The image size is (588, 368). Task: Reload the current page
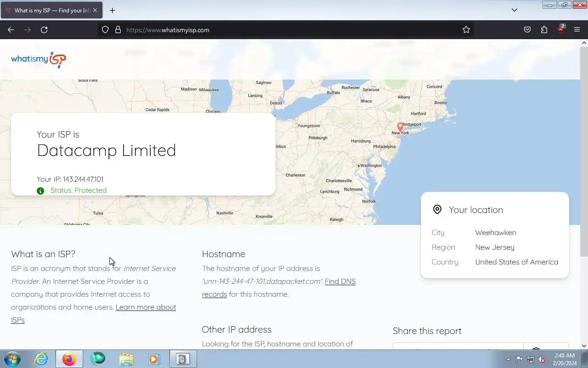(44, 30)
